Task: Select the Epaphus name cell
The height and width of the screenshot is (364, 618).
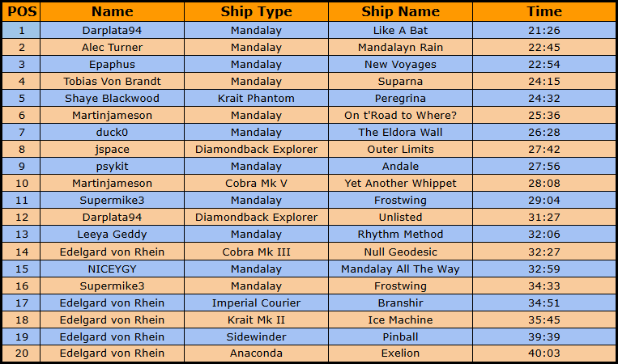Action: click(x=112, y=64)
